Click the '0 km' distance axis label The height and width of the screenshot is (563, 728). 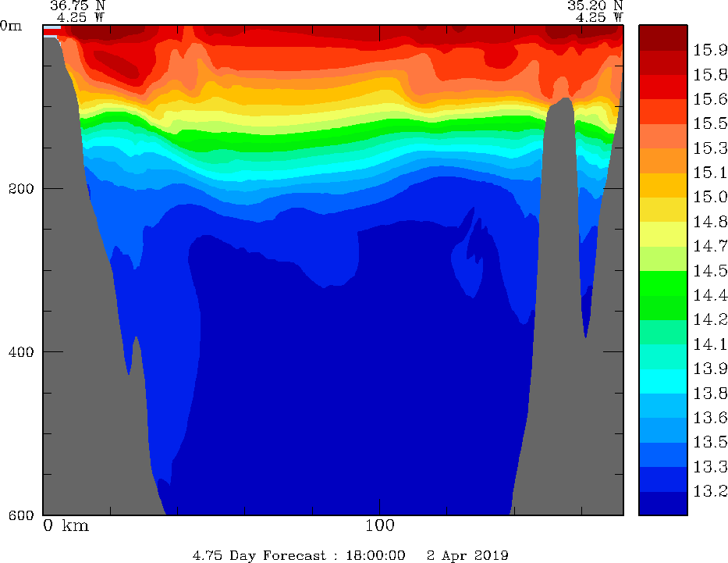pos(66,526)
